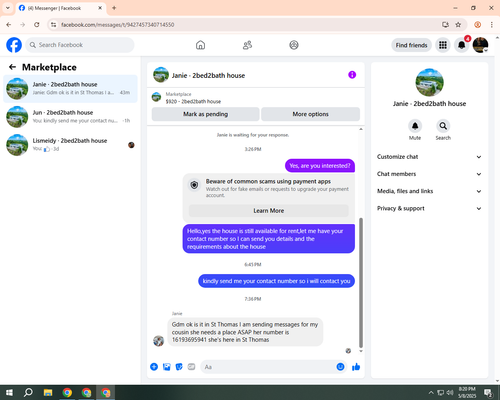Screen dimensions: 500x400
Task: Open the Lismeidy - 2bed2bath house conversation
Action: [70, 145]
